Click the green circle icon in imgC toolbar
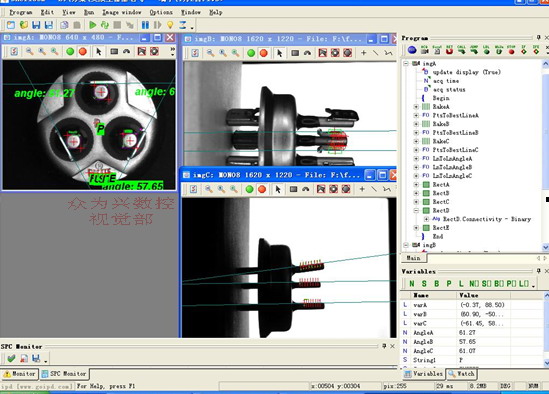549x394 pixels. coord(249,189)
